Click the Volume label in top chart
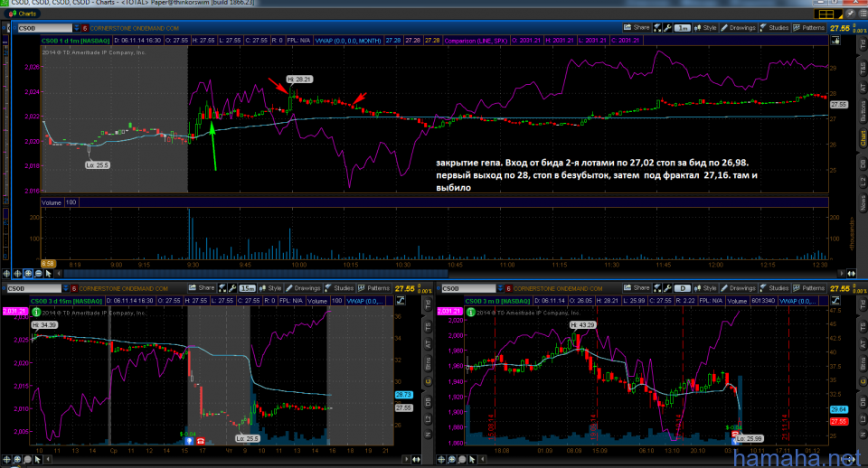This screenshot has width=868, height=468. point(51,202)
